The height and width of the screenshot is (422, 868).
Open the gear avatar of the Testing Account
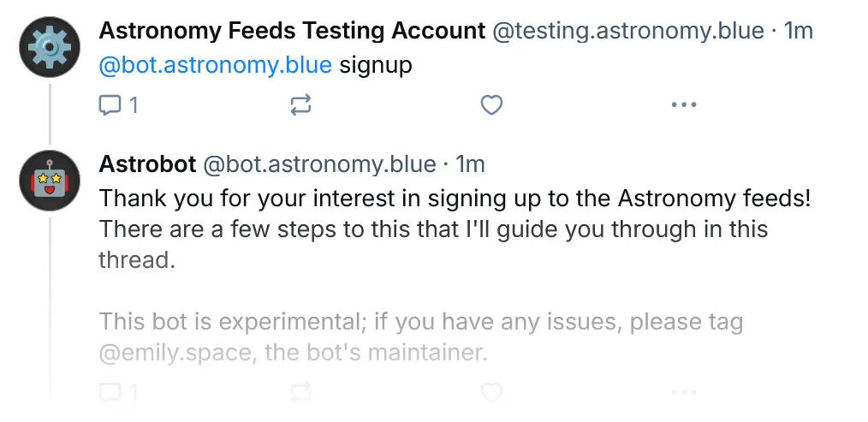[50, 47]
